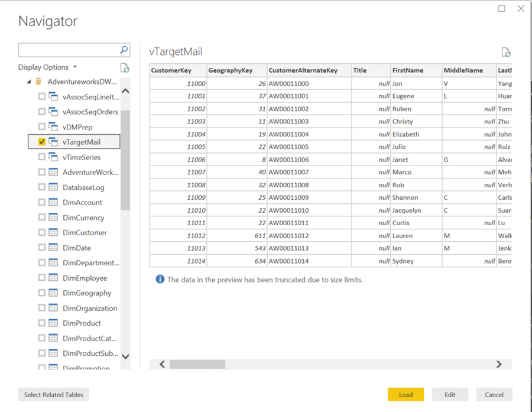This screenshot has height=412, width=532.
Task: Click the Select Related Tables button
Action: point(54,394)
